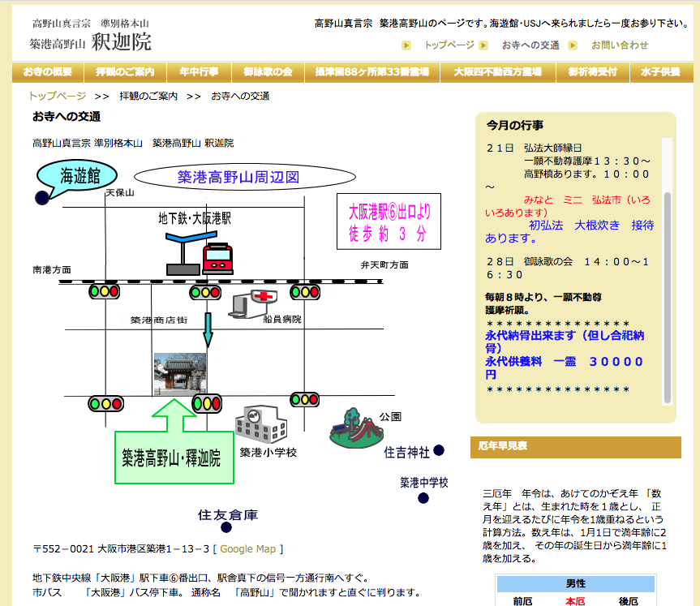Open the 摂津国88ヶ所第33番霊場 menu item
This screenshot has height=606, width=700.
pyautogui.click(x=371, y=72)
